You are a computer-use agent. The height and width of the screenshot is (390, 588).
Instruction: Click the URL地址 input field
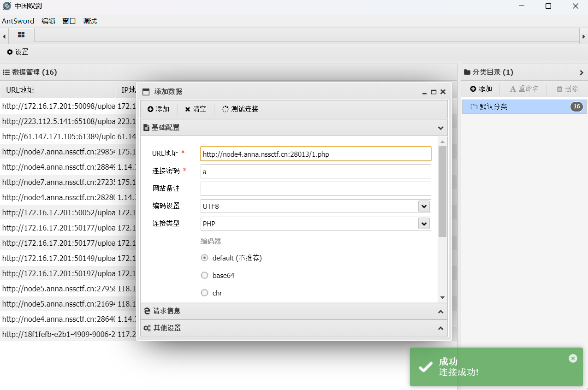click(316, 154)
